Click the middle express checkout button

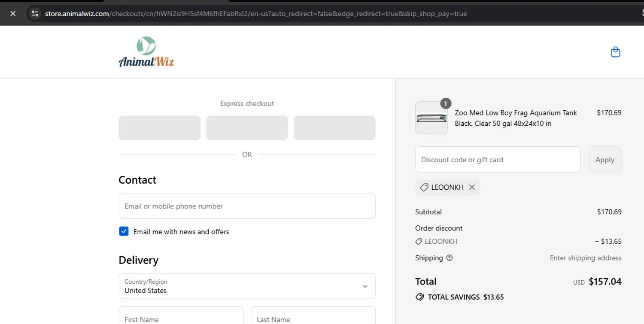[x=247, y=128]
